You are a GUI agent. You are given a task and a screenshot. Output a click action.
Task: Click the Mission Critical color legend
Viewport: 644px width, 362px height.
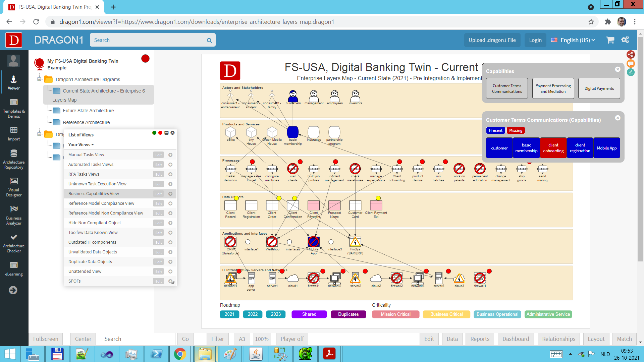point(395,314)
